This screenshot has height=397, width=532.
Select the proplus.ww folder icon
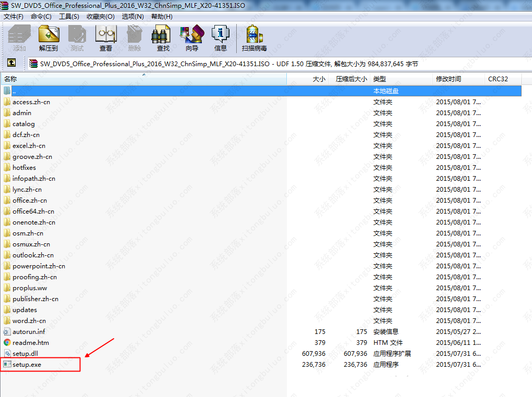pyautogui.click(x=7, y=288)
